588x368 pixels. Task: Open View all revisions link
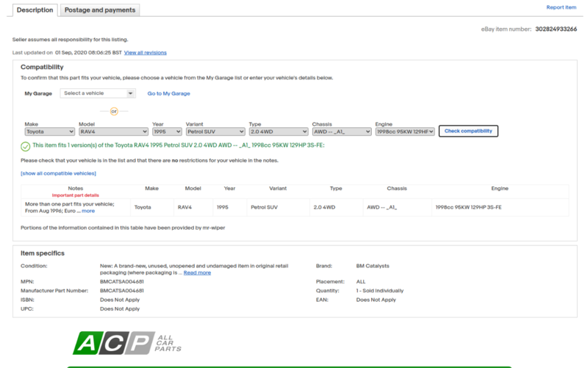(x=145, y=53)
